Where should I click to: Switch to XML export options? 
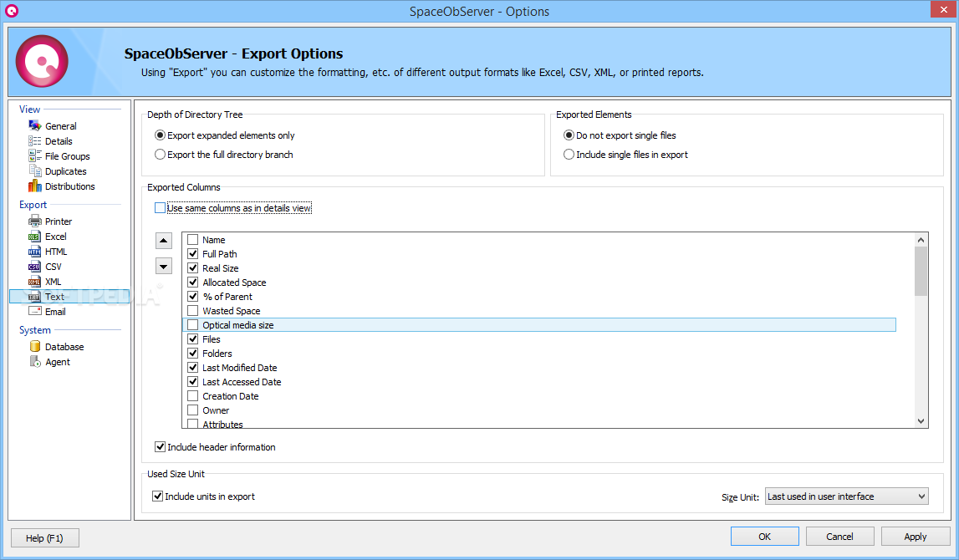54,282
